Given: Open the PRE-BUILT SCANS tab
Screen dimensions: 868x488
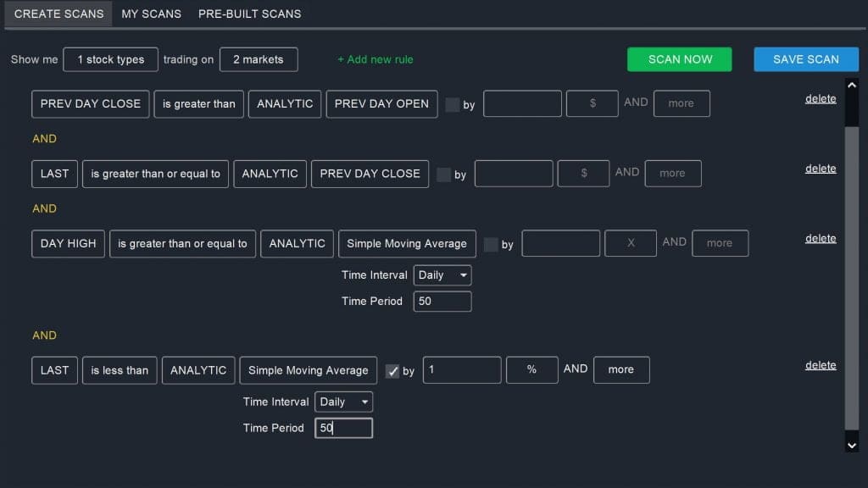Looking at the screenshot, I should tap(249, 14).
